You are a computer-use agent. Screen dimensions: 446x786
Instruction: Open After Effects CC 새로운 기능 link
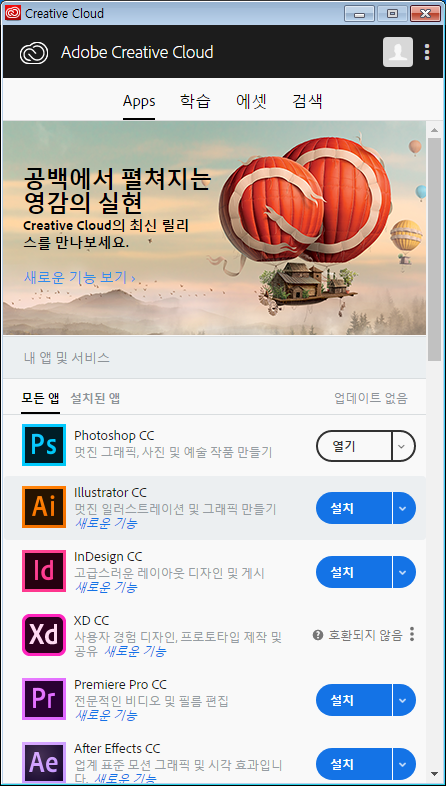tap(125, 779)
